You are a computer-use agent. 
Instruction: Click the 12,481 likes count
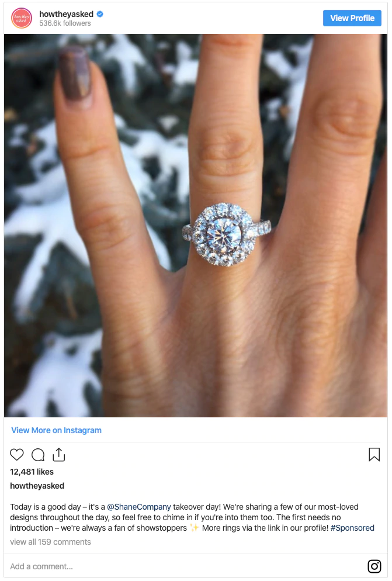coord(32,472)
